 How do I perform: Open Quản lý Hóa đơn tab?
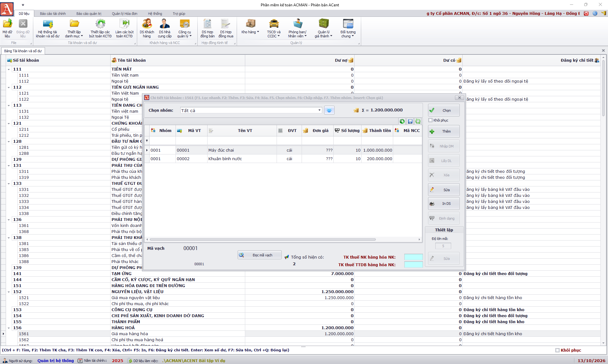(x=125, y=14)
